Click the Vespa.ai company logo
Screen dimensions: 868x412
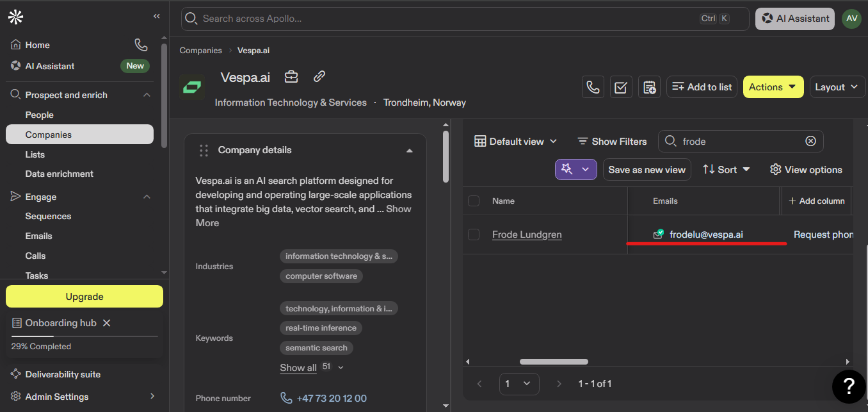192,87
